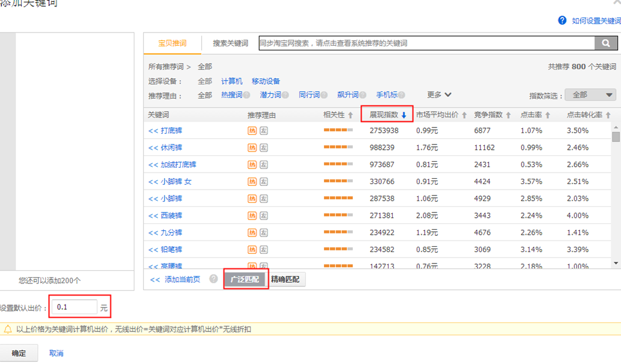Focus the keyword search input field

pyautogui.click(x=427, y=43)
